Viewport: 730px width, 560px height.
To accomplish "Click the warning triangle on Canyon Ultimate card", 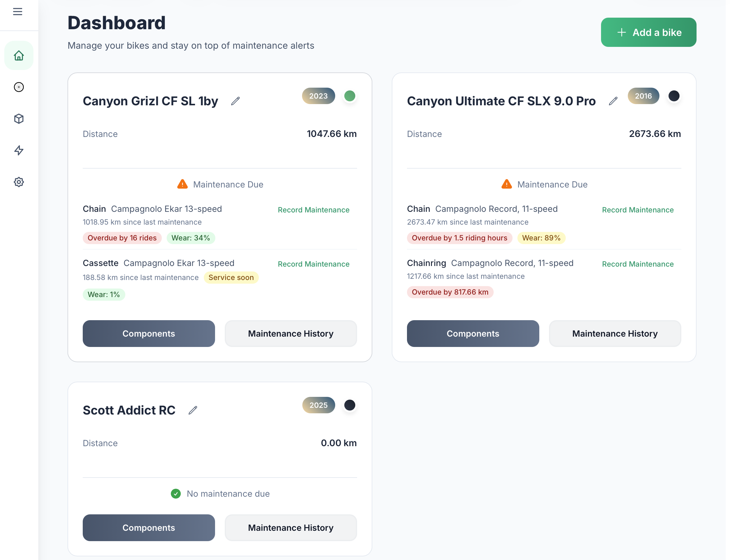I will coord(506,184).
